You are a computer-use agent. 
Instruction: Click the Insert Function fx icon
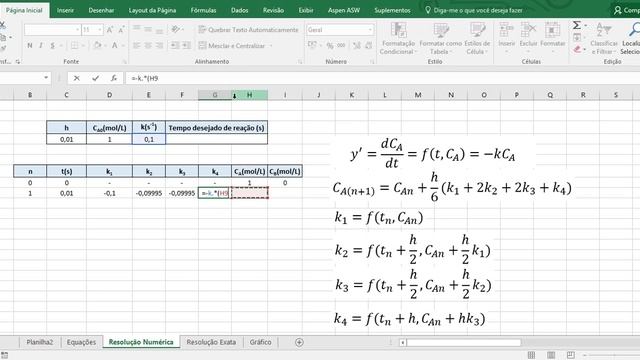pos(114,78)
